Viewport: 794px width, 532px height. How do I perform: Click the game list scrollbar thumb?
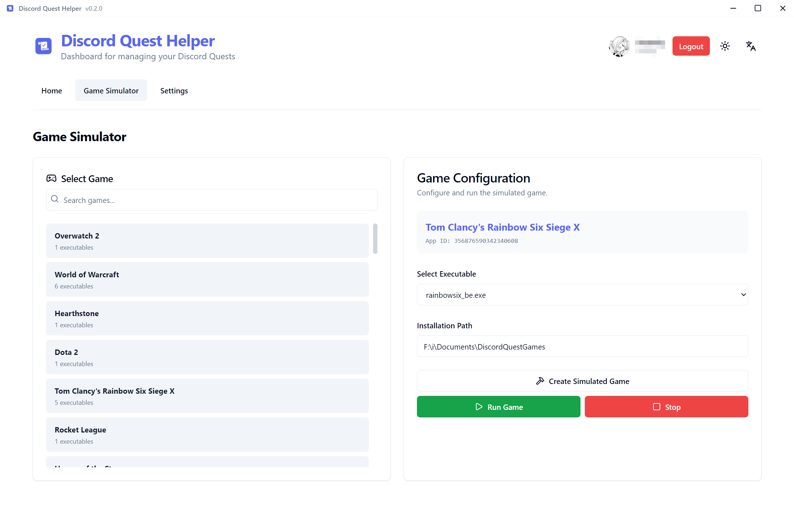tap(375, 239)
